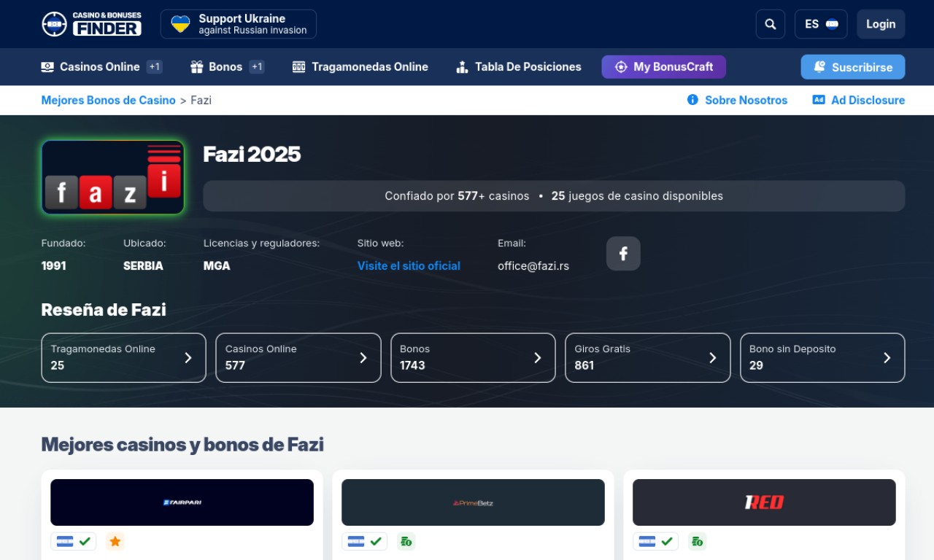Screen dimensions: 934x560
Task: Click the gift icon beside Bonos
Action: tap(197, 67)
